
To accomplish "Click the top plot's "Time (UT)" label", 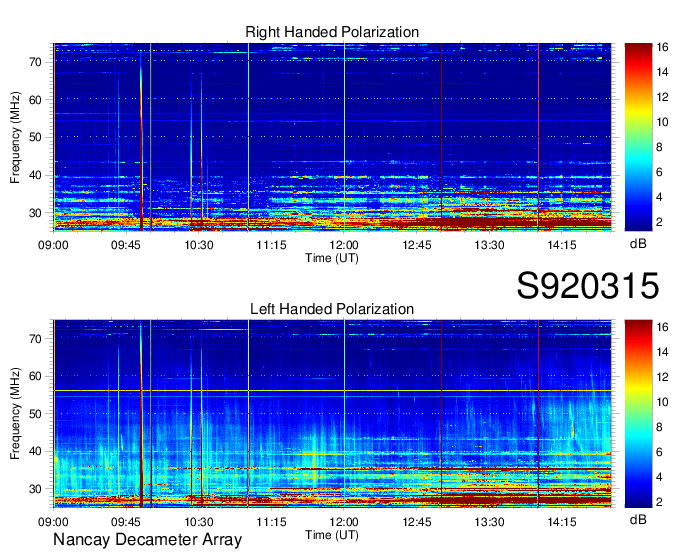I will pyautogui.click(x=332, y=258).
